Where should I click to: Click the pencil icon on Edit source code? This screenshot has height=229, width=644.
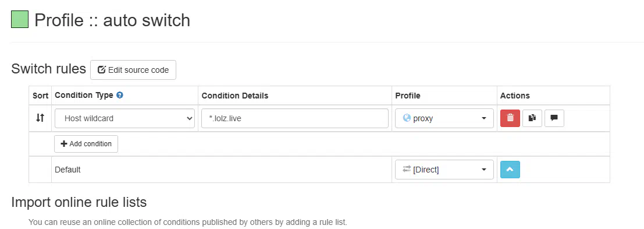coord(101,70)
